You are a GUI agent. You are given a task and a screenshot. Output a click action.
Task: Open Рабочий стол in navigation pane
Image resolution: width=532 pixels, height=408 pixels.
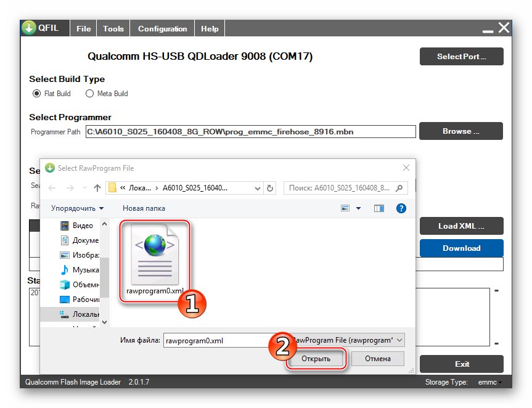pyautogui.click(x=79, y=300)
